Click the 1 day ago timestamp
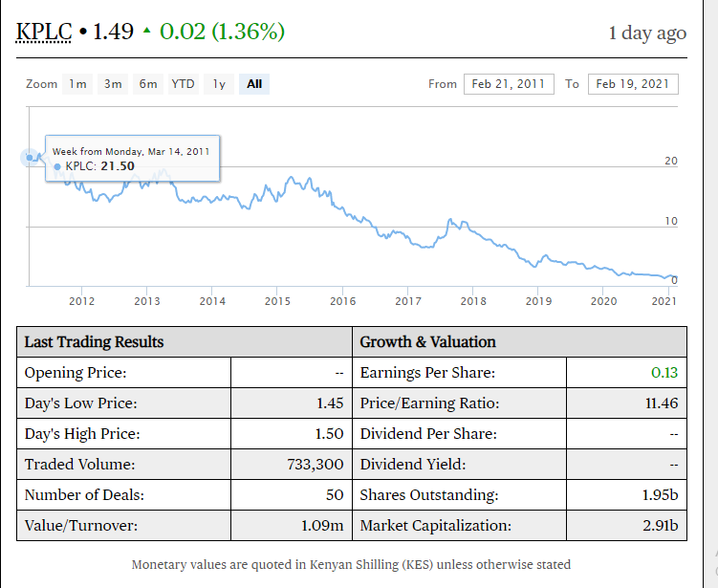718x588 pixels. click(x=647, y=33)
